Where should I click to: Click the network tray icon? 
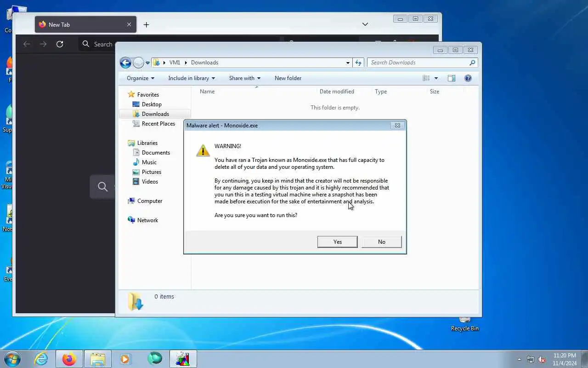point(531,359)
